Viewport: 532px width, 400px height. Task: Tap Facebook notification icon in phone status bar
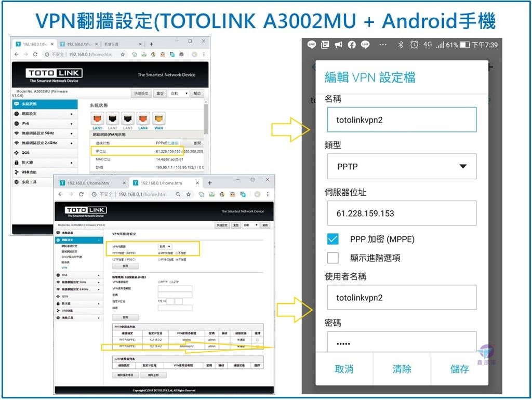(352, 45)
